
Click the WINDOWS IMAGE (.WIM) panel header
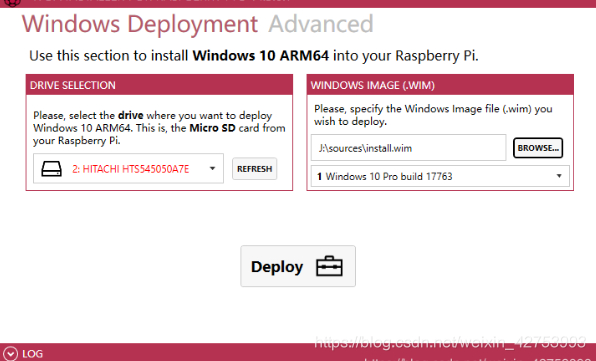[440, 85]
